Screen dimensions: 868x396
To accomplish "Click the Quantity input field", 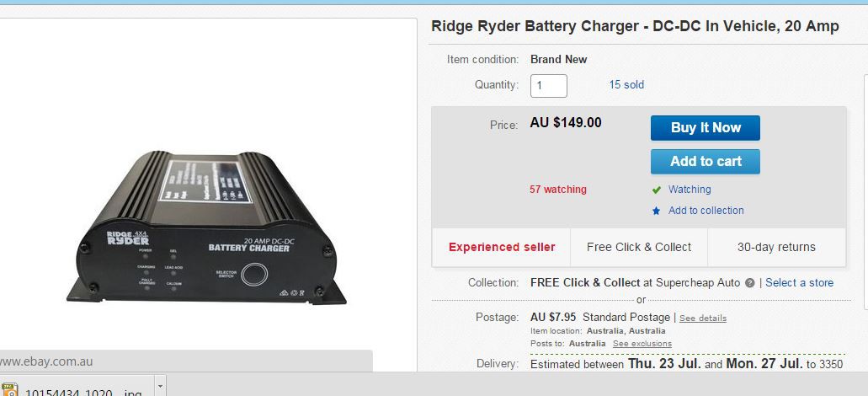I will pyautogui.click(x=548, y=85).
